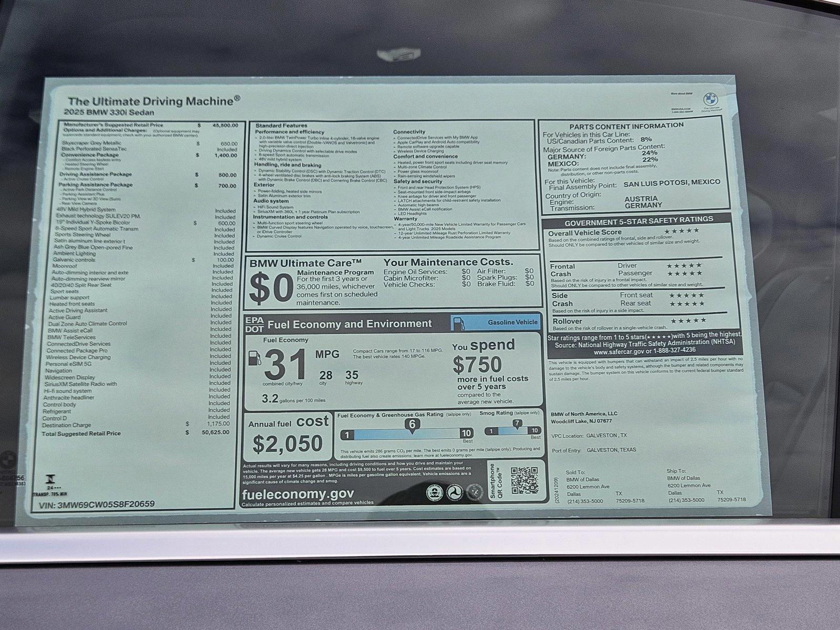Click the Overall Vehicle Score stars

(681, 230)
